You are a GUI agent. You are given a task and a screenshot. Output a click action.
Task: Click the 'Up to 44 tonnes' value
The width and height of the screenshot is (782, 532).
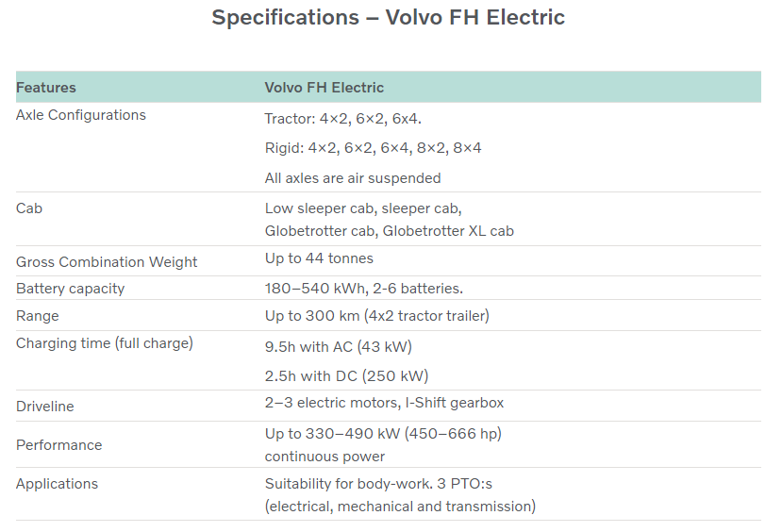[319, 258]
